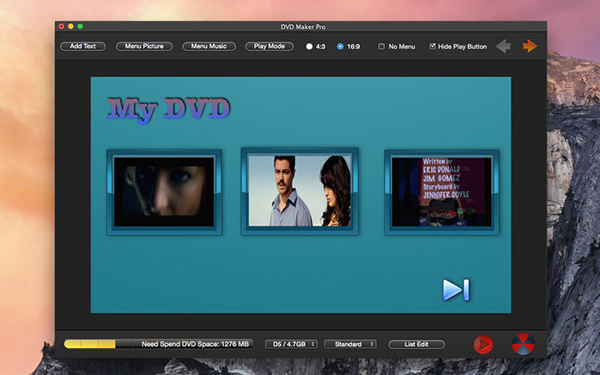The height and width of the screenshot is (375, 600).
Task: Open the Menu Picture chooser
Action: 144,46
